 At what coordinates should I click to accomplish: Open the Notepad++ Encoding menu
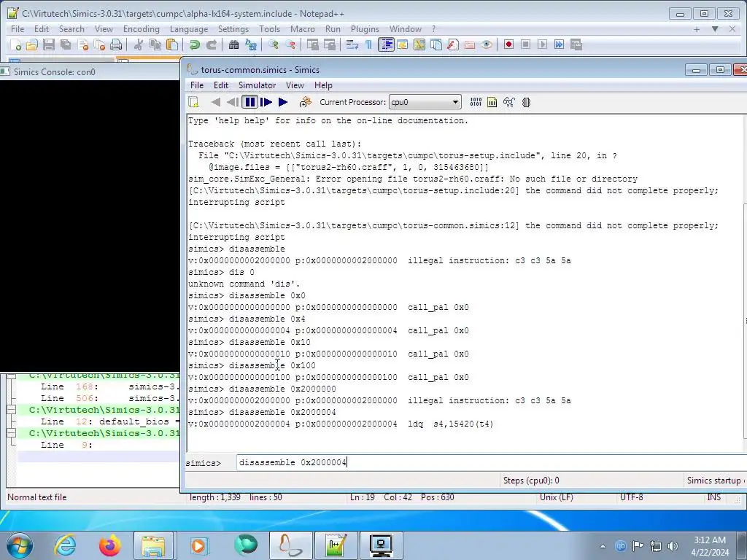141,29
